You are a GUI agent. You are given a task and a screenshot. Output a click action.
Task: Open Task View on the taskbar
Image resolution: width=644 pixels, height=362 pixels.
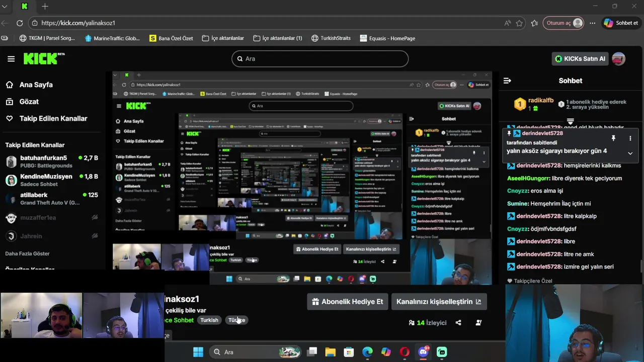(312, 352)
